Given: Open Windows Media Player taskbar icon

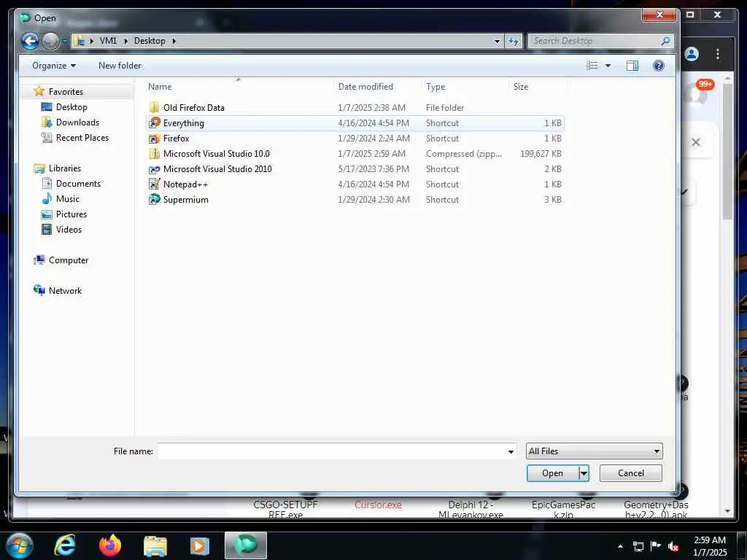Looking at the screenshot, I should [200, 545].
